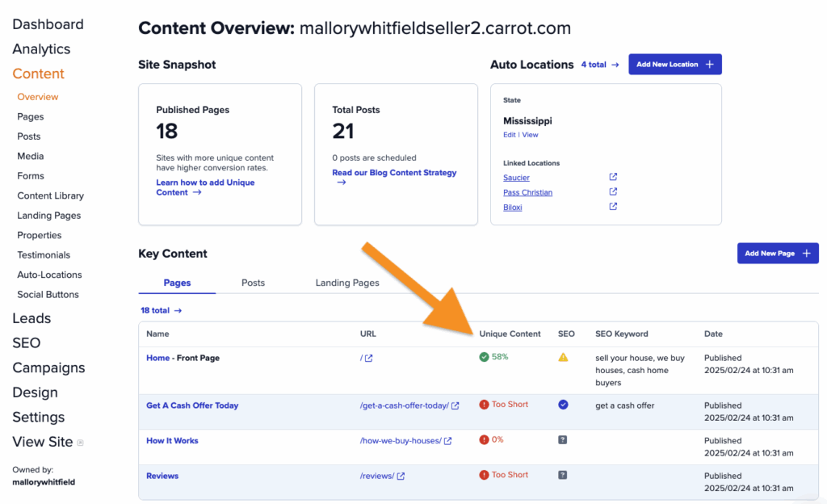Click arrow beside 18 total pages
827x504 pixels.
[178, 310]
